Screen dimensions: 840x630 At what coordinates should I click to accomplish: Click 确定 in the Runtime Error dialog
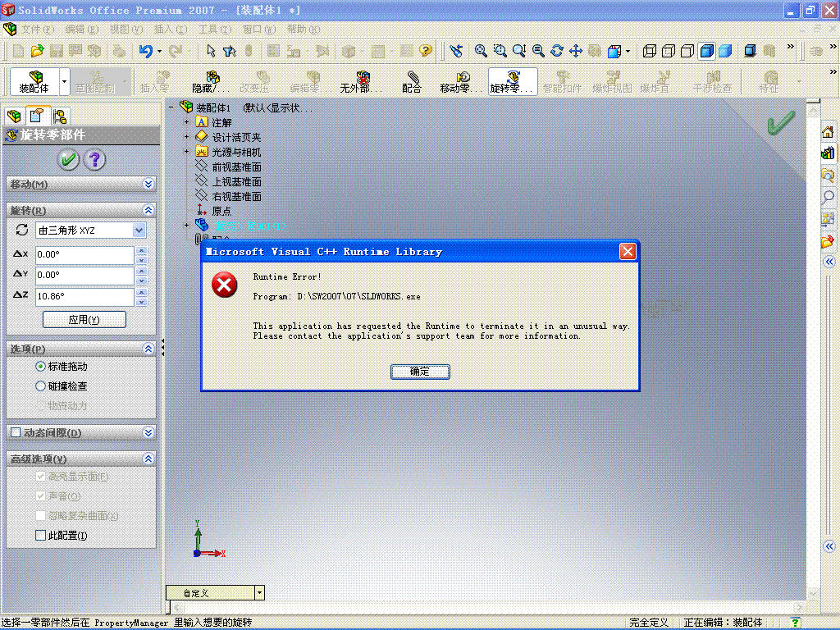420,372
